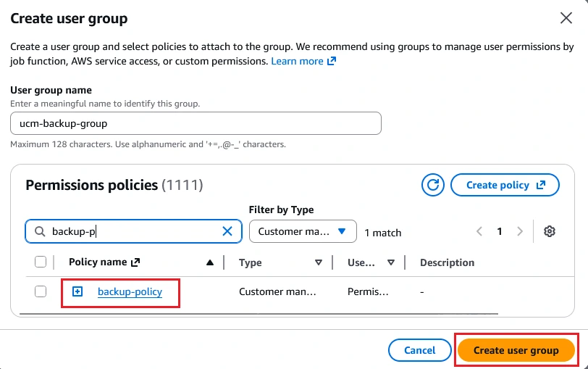
Task: Open the Create policy button
Action: coord(505,185)
